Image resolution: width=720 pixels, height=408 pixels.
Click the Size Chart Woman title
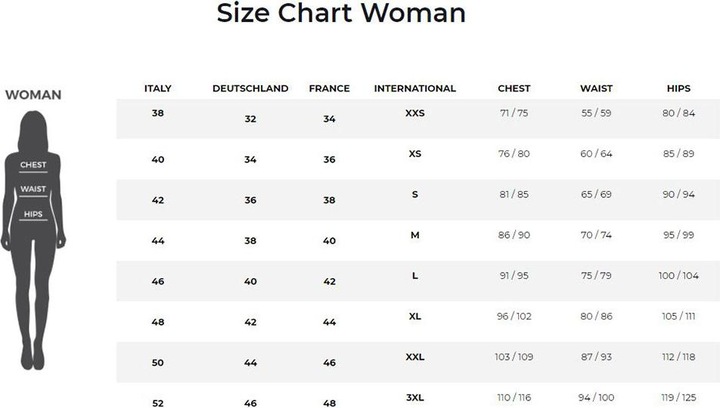tap(341, 13)
